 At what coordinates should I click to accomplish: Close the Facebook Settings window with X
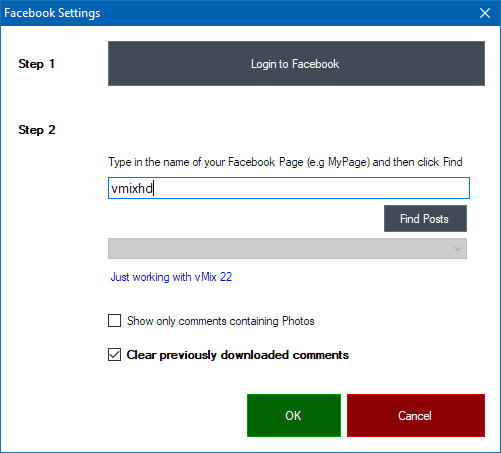click(x=485, y=13)
